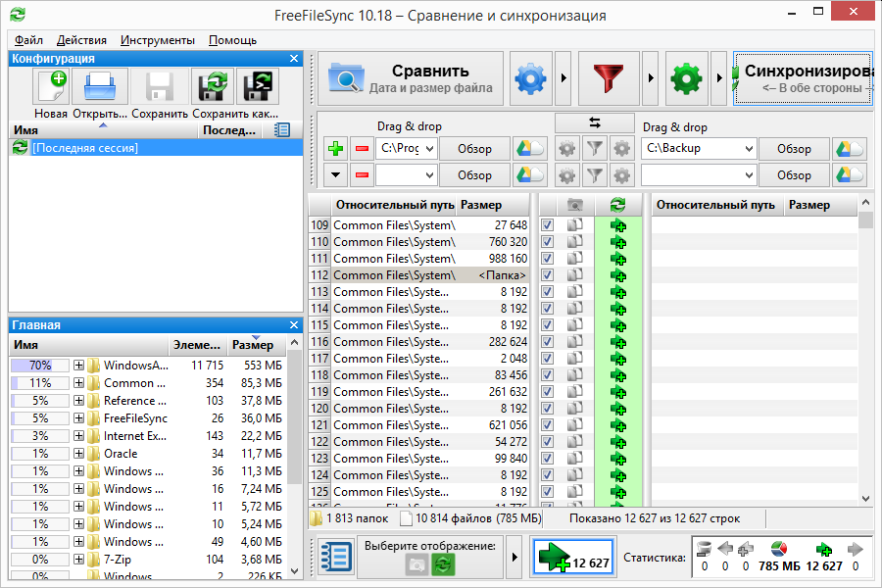The width and height of the screenshot is (882, 588).
Task: Expand the WindowsA... tree folder
Action: pyautogui.click(x=78, y=366)
